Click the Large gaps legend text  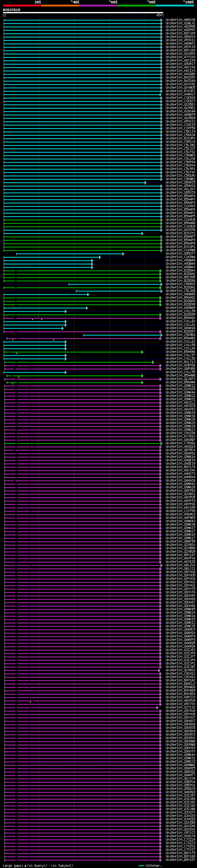(x=38, y=865)
